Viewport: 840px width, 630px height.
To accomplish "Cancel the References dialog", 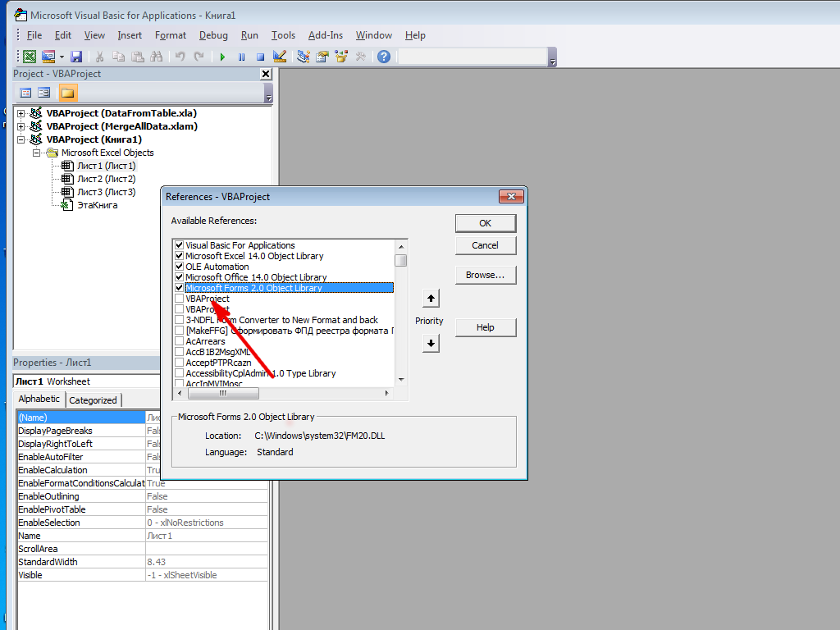I will 486,245.
